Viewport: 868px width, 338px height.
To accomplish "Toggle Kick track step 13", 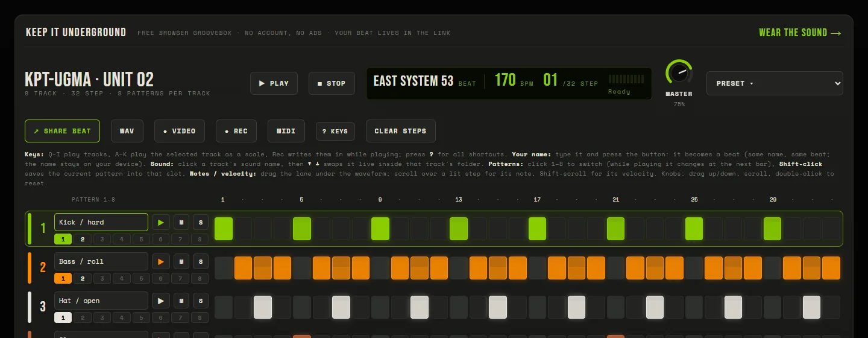I will tap(459, 229).
